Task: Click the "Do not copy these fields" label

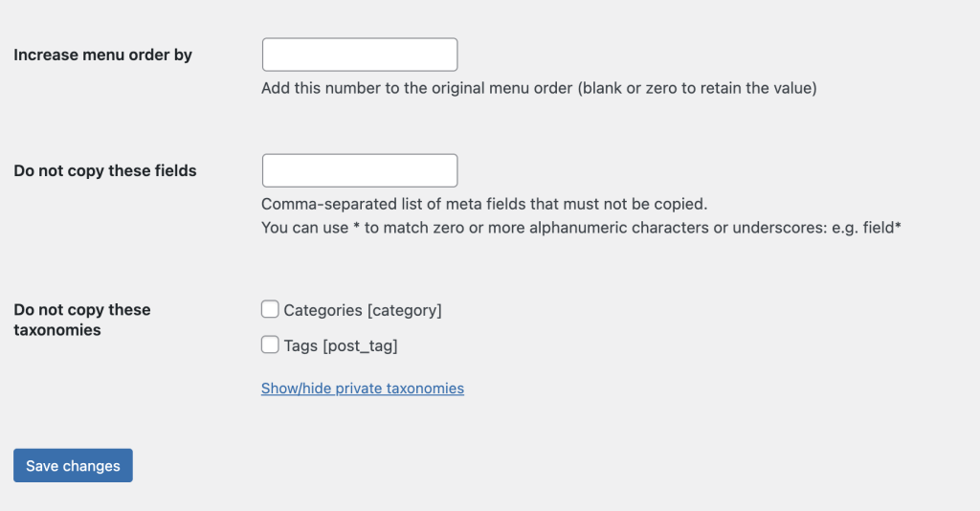Action: click(x=104, y=171)
